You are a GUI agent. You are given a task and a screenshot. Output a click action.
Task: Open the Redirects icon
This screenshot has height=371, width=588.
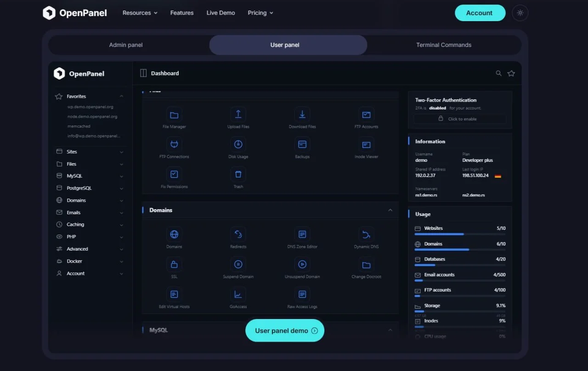pyautogui.click(x=238, y=234)
